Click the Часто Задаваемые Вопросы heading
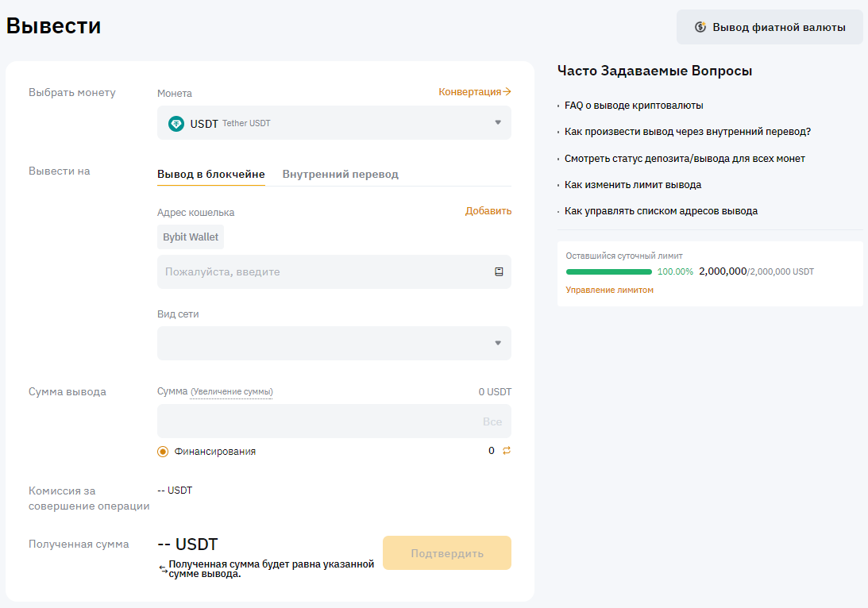 654,71
